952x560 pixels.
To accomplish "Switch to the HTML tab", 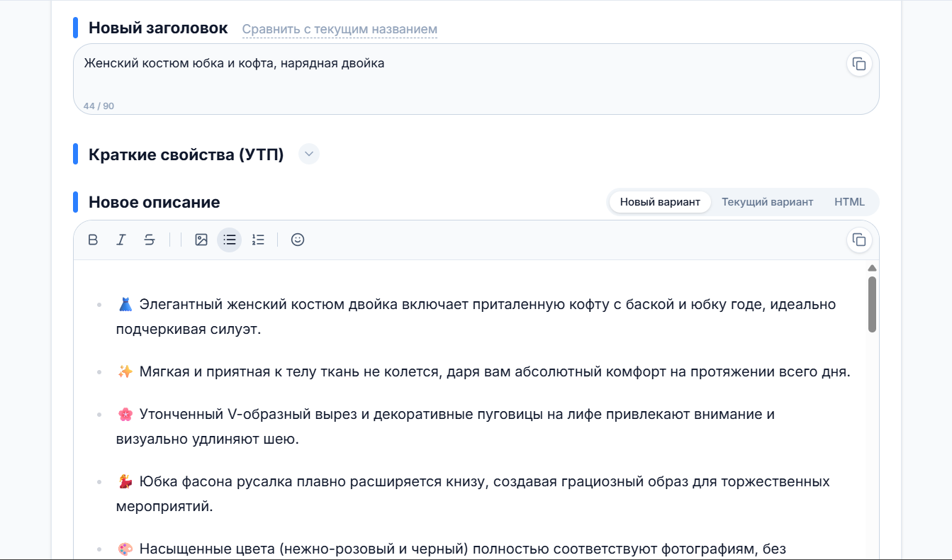I will coord(849,202).
